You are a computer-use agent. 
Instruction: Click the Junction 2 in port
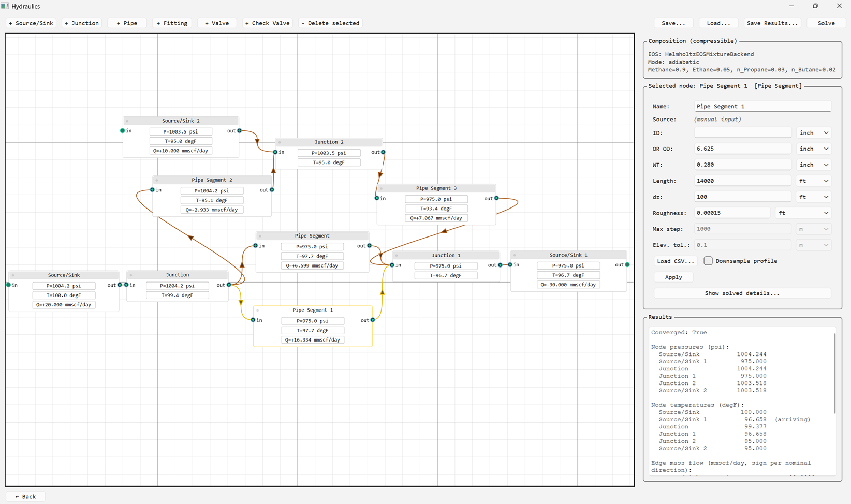coord(275,152)
